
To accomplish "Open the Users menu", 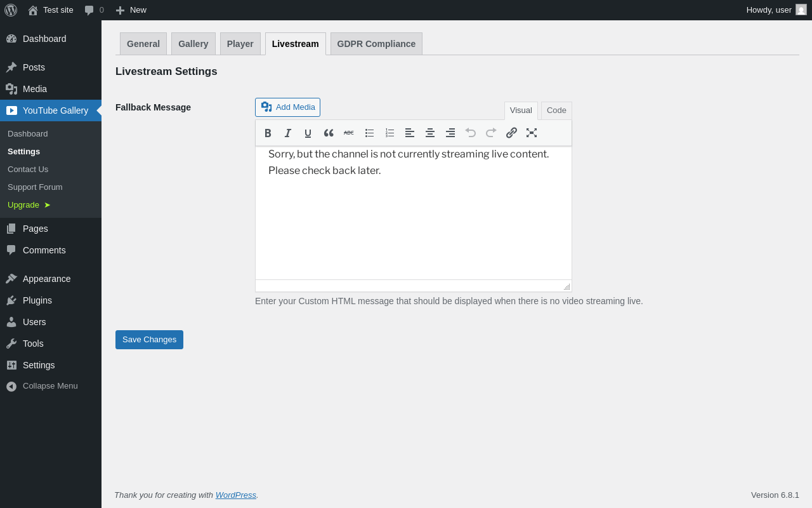I will click(x=51, y=322).
